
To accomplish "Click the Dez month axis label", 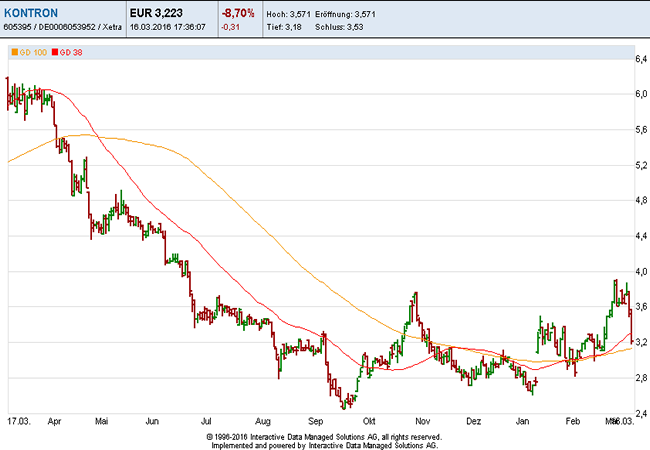I will [474, 421].
